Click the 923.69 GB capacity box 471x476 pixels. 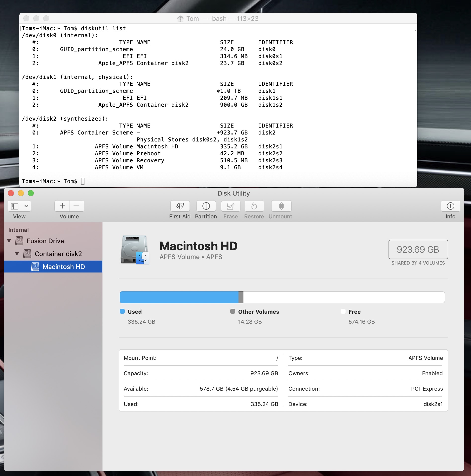(418, 249)
